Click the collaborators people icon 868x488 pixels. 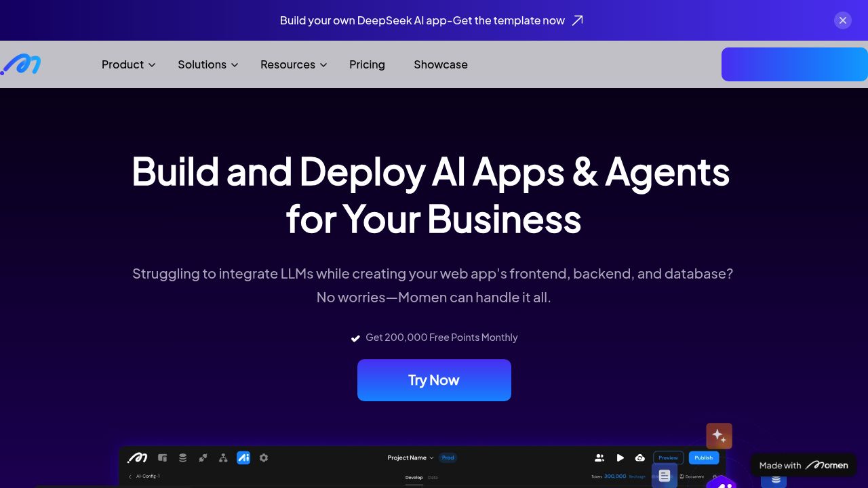(599, 458)
